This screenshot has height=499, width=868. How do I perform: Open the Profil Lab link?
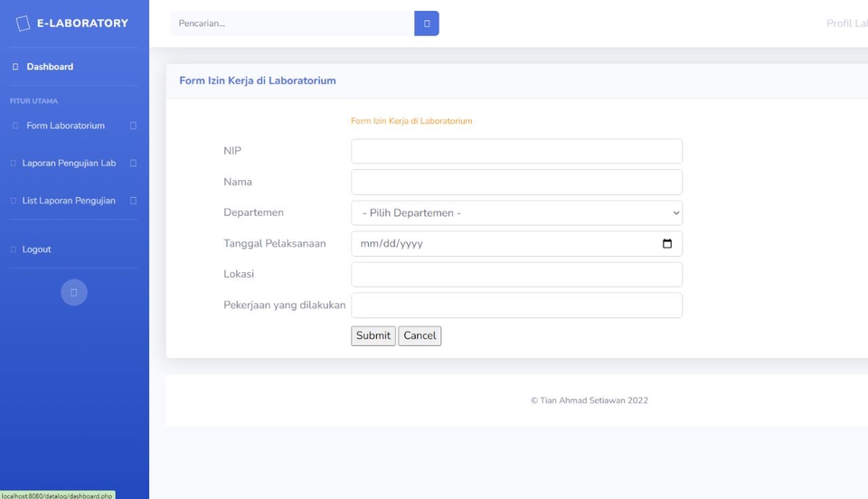point(846,24)
